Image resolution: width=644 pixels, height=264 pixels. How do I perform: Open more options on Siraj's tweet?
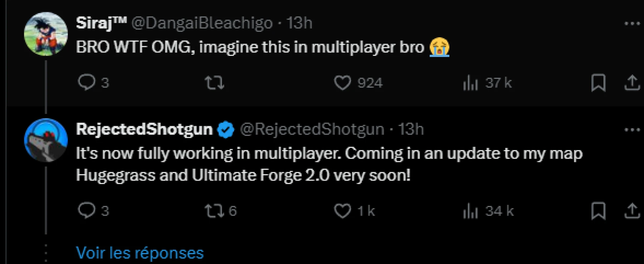632,24
